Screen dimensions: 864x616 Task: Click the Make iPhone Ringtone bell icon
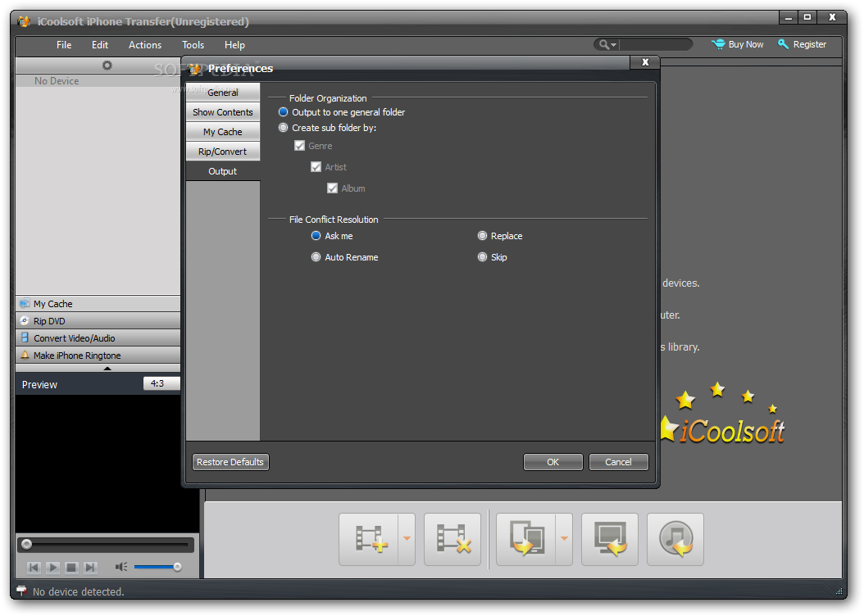click(25, 355)
